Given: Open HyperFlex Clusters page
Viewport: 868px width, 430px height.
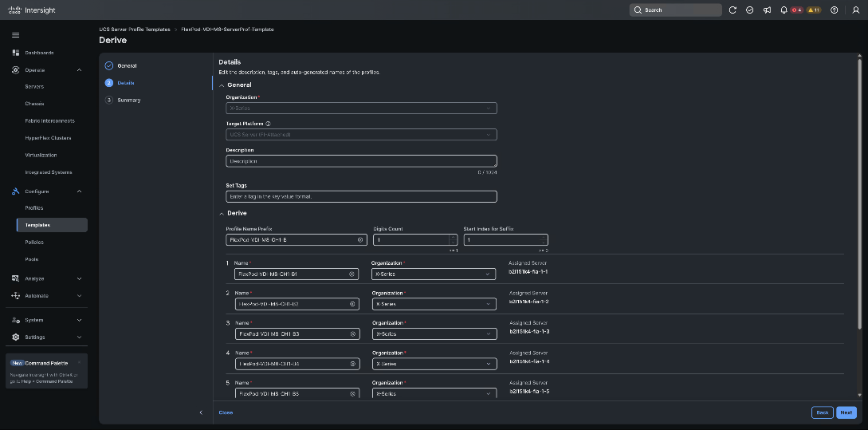Looking at the screenshot, I should click(x=48, y=138).
